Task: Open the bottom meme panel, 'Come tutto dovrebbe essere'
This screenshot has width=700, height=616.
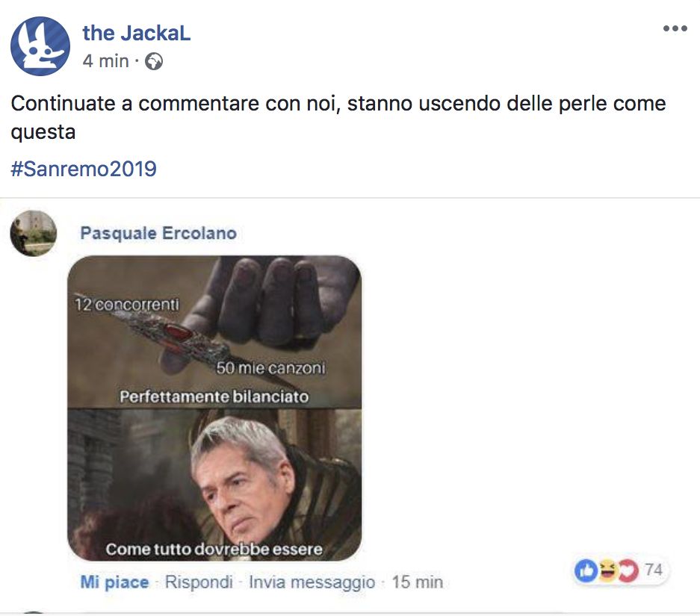Action: [214, 485]
